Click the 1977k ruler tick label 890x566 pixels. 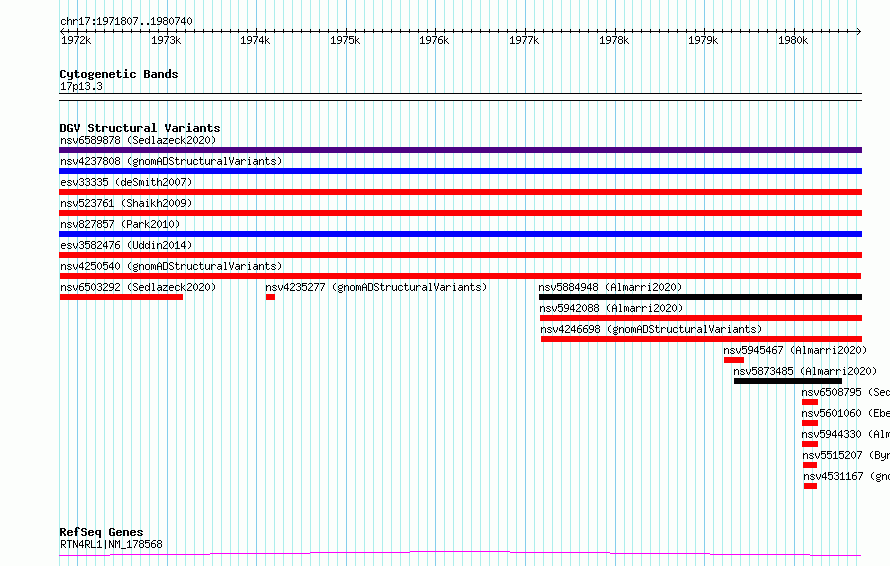tap(524, 40)
